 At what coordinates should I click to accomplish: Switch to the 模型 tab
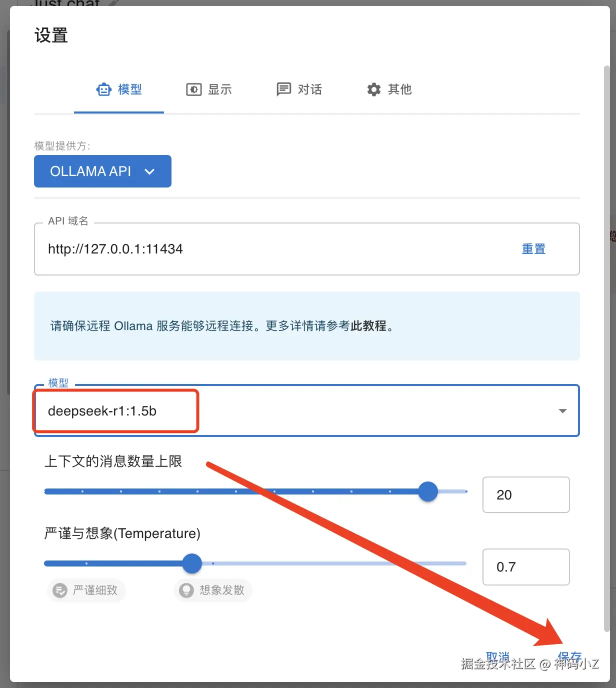tap(119, 89)
